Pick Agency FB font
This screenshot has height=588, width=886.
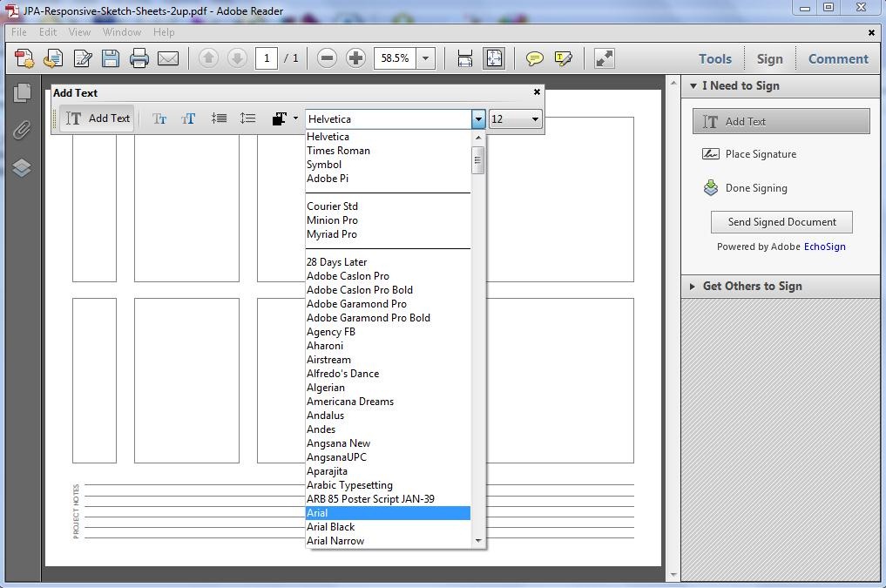[388, 332]
